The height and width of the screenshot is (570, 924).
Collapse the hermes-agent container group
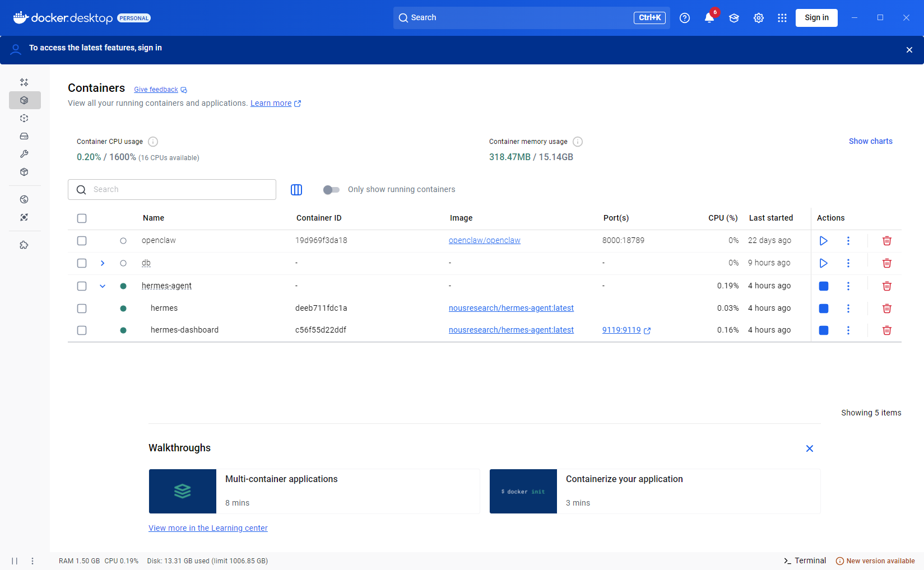coord(103,286)
